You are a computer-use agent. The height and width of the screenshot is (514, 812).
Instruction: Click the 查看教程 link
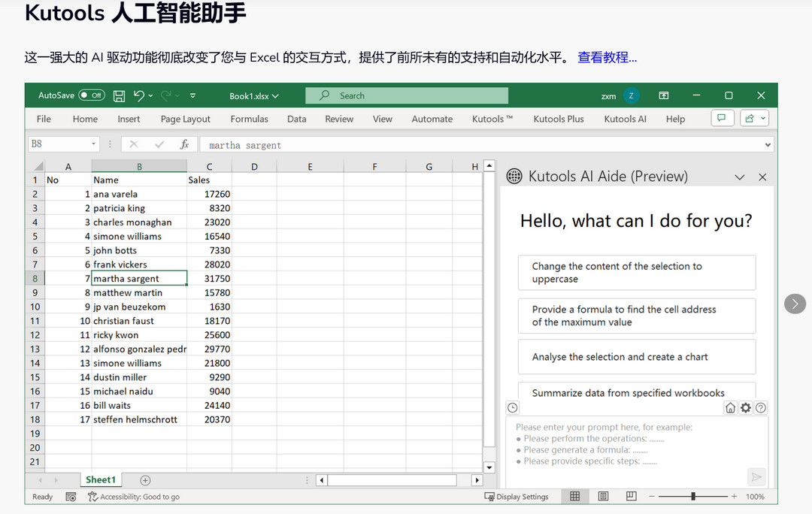coord(607,57)
